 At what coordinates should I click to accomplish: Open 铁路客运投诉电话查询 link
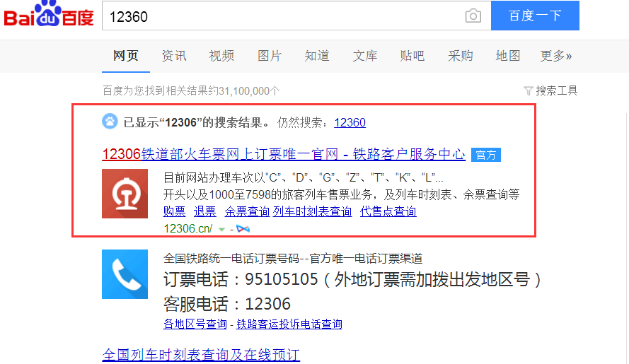click(289, 324)
